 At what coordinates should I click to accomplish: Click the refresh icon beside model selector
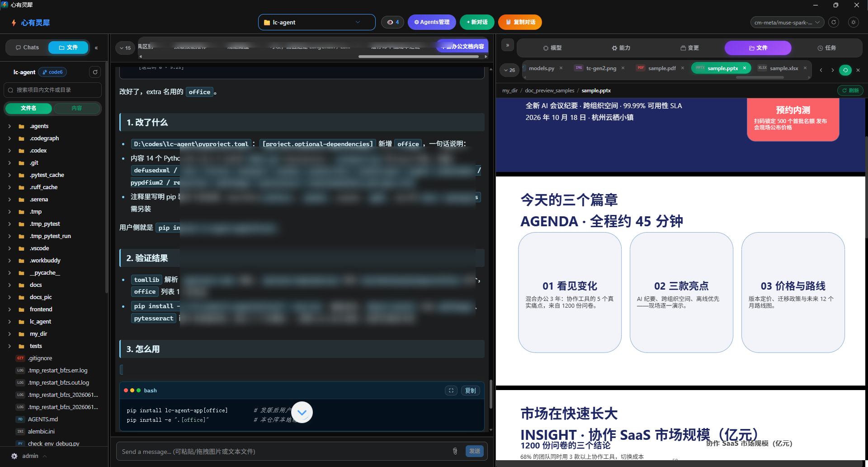click(x=834, y=22)
